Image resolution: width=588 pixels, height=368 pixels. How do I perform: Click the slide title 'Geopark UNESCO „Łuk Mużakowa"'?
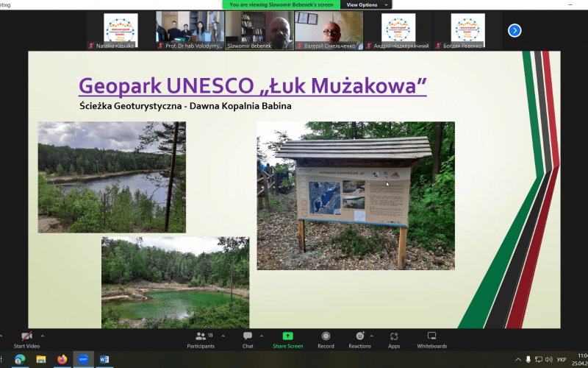tap(252, 86)
